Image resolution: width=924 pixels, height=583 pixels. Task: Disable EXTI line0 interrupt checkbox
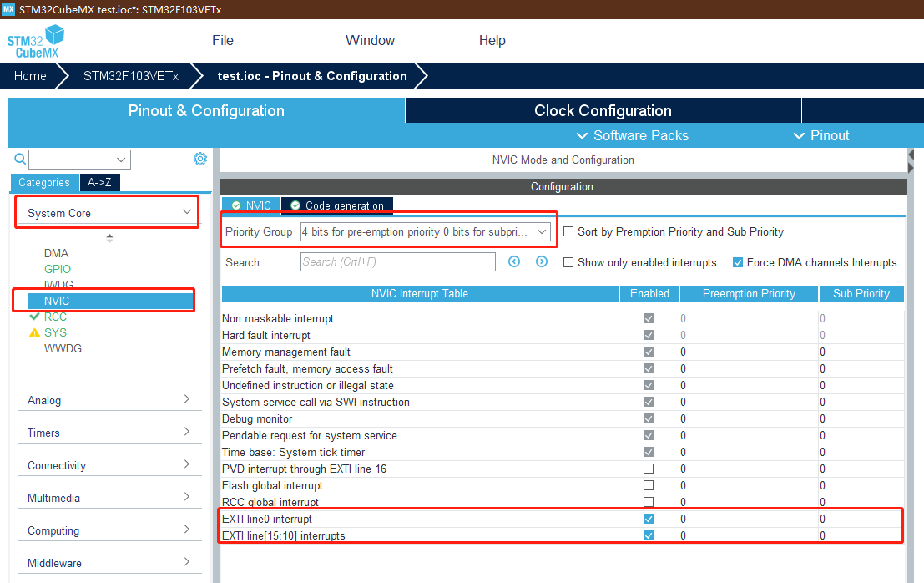(x=649, y=519)
